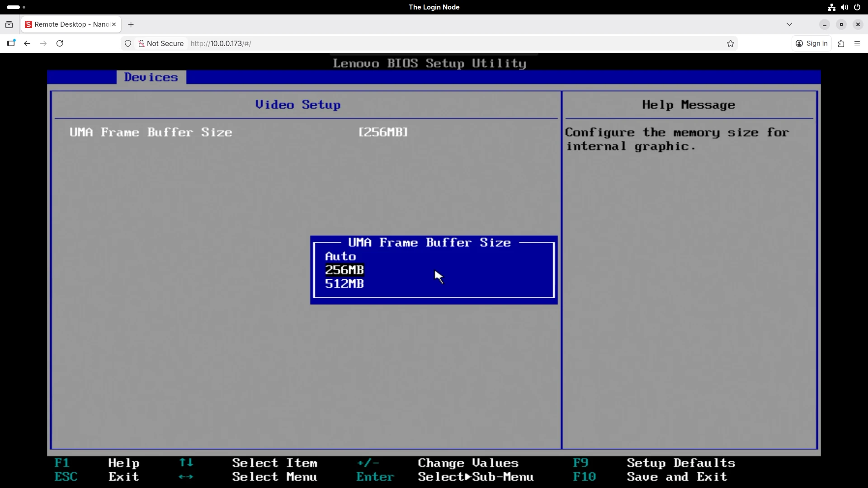Click the Sign in button
This screenshot has width=868, height=488.
click(x=811, y=43)
